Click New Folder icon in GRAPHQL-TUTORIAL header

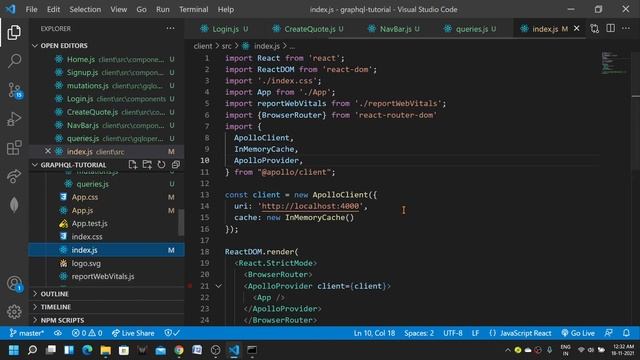point(147,164)
